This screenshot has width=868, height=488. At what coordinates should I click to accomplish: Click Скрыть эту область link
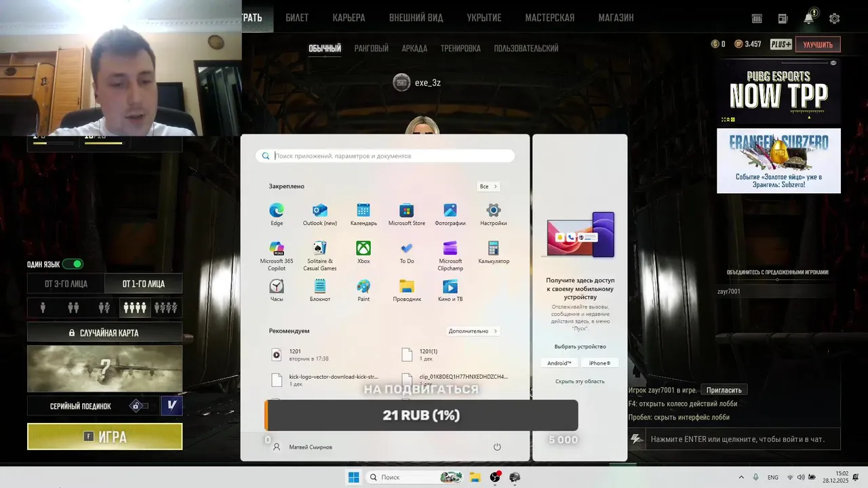tap(580, 382)
